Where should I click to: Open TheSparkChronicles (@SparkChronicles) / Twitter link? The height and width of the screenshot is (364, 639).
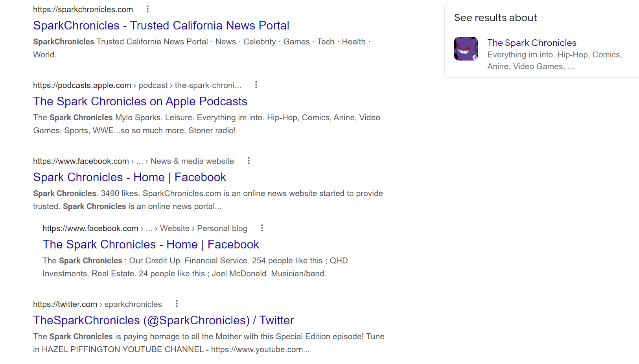point(163,320)
